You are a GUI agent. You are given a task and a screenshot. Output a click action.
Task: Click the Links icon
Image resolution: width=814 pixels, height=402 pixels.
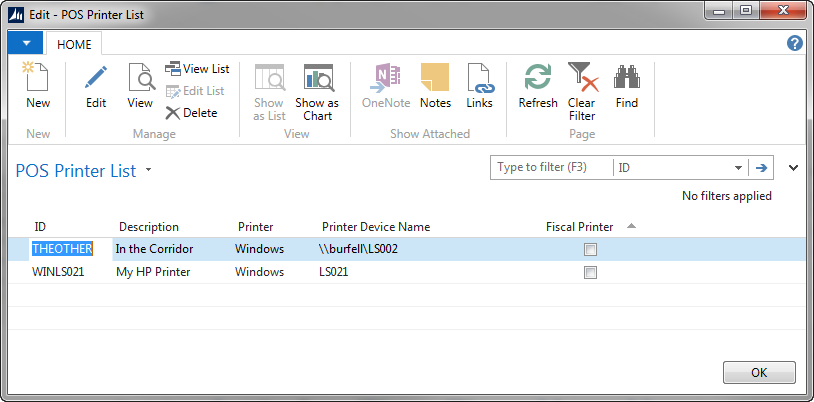[x=480, y=78]
